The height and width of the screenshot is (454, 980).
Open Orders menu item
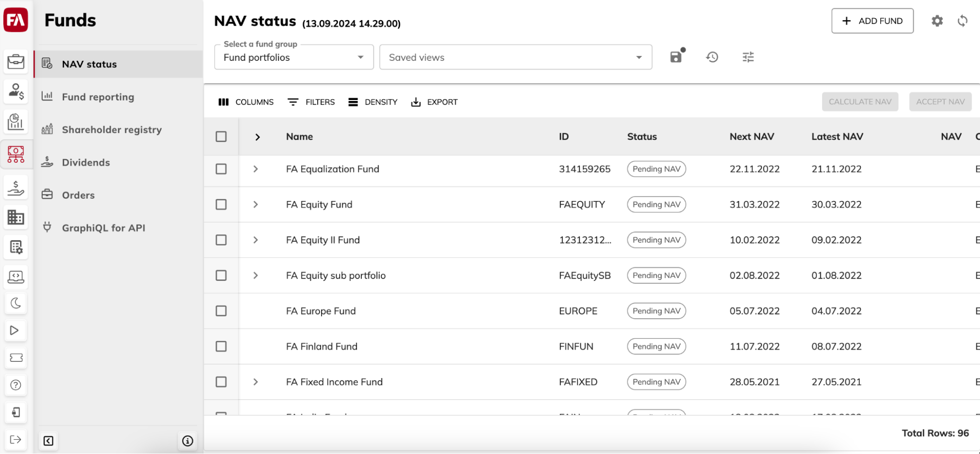click(118, 195)
